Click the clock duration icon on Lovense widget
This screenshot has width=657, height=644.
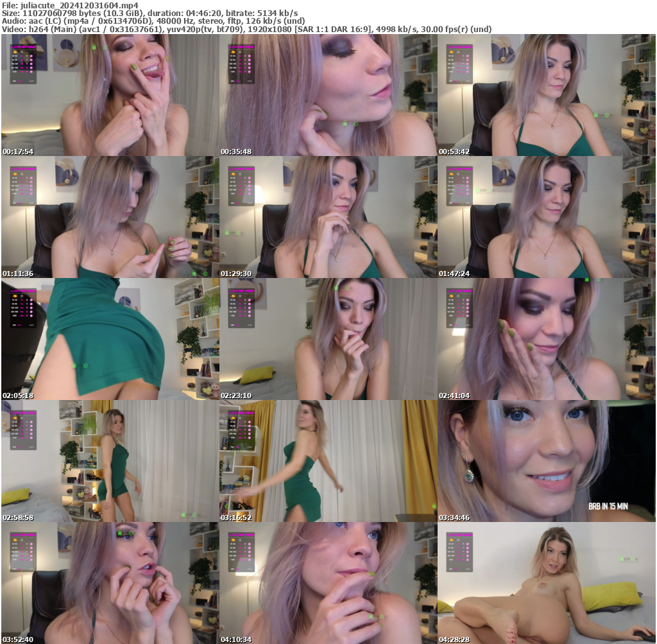(x=22, y=52)
